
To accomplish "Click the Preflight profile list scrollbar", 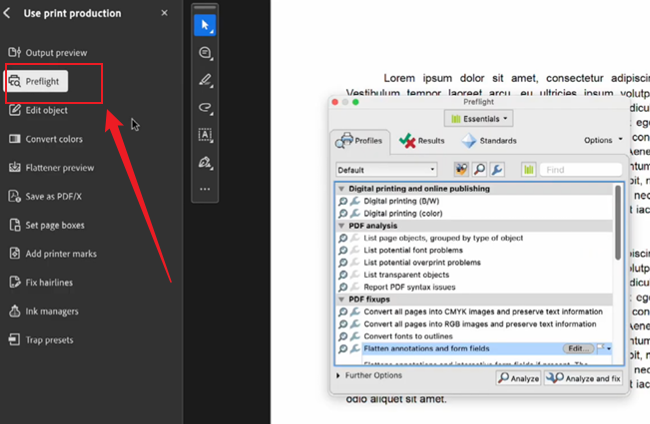I will 618,223.
